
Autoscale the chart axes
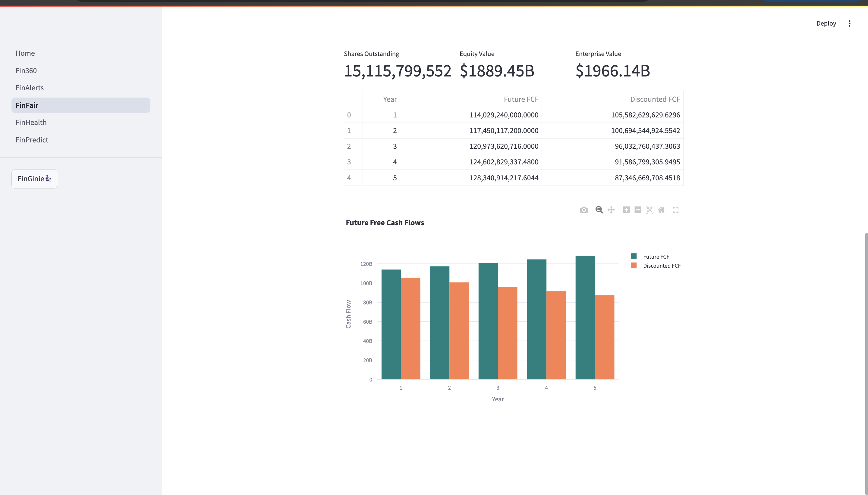(649, 210)
